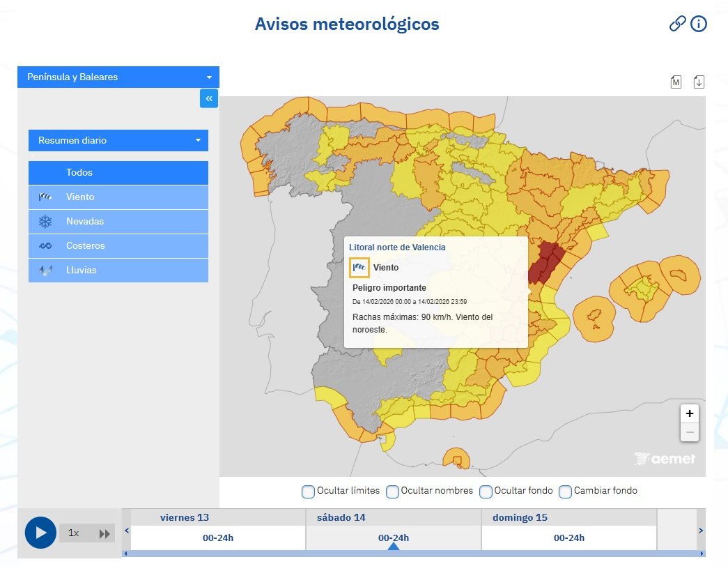Click the horizontal timeline scrollbar track

413,554
